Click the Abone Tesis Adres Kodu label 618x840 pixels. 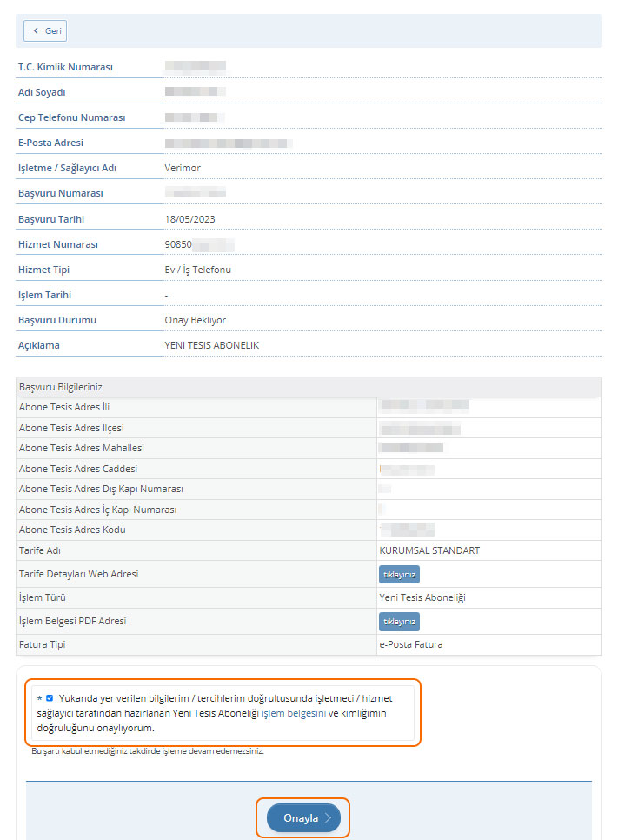(72, 530)
